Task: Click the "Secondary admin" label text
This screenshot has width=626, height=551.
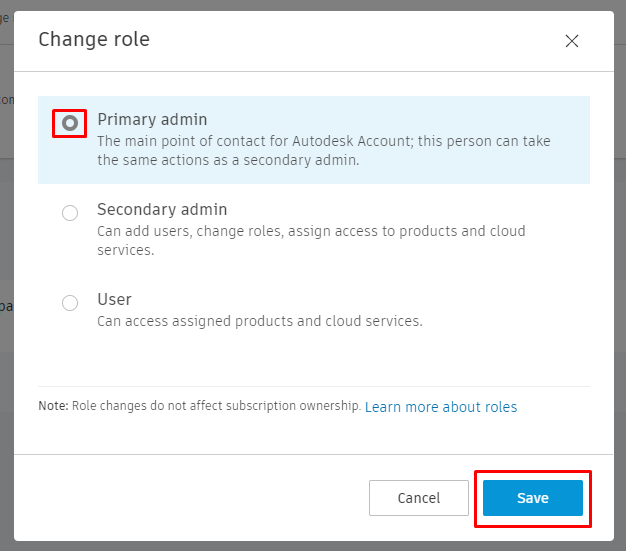Action: coord(162,210)
